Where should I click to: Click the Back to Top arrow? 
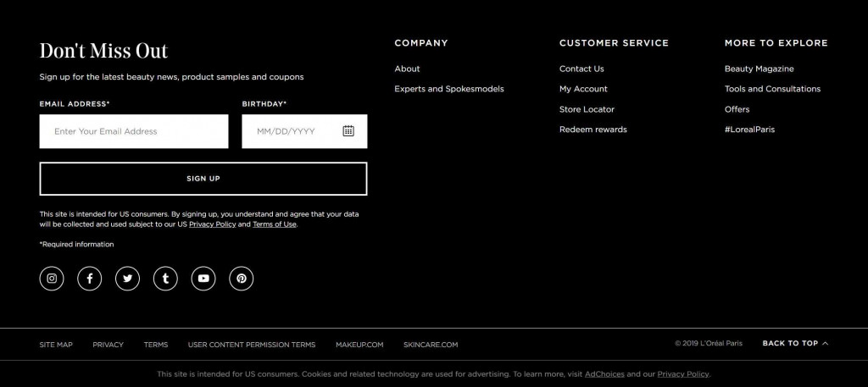[x=826, y=344]
